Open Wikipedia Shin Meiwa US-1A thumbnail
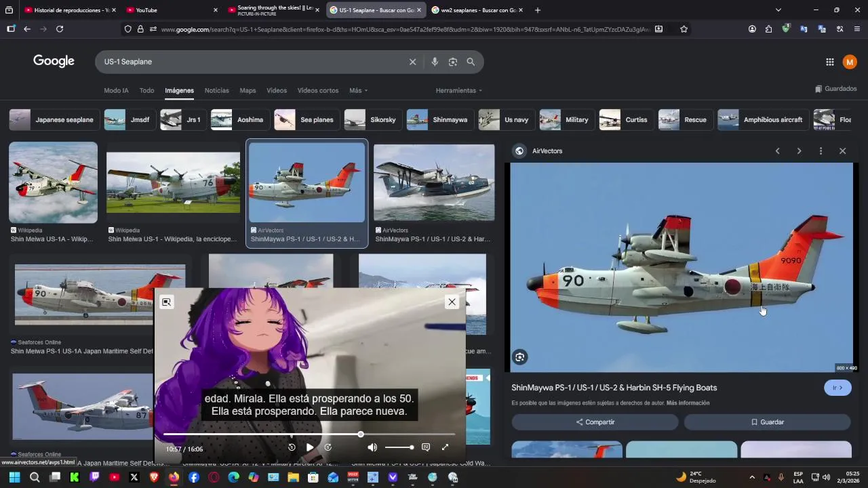 pyautogui.click(x=53, y=182)
